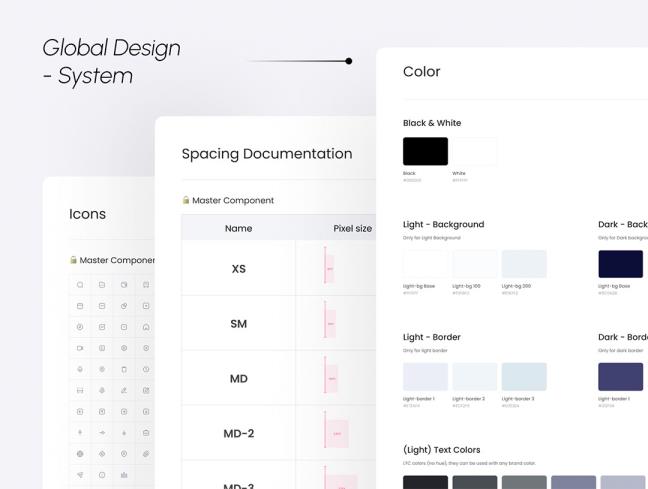
Task: Select the video camera icon in the Icons grid
Action: tap(80, 348)
